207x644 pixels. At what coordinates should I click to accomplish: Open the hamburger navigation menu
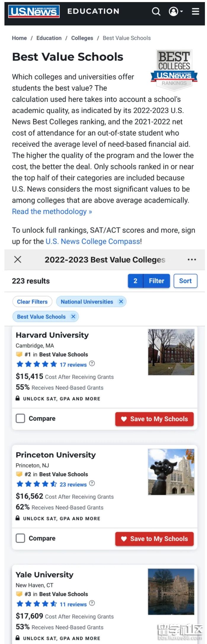tap(195, 12)
